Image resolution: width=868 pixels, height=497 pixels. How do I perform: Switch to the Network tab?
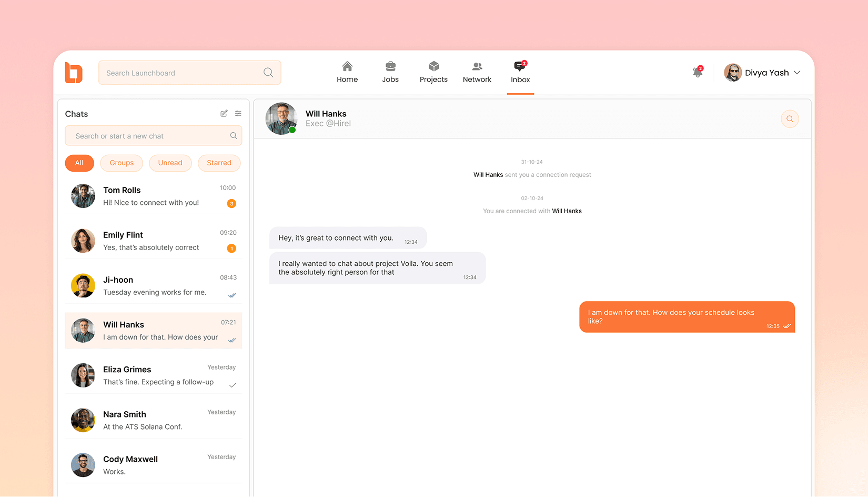[477, 73]
